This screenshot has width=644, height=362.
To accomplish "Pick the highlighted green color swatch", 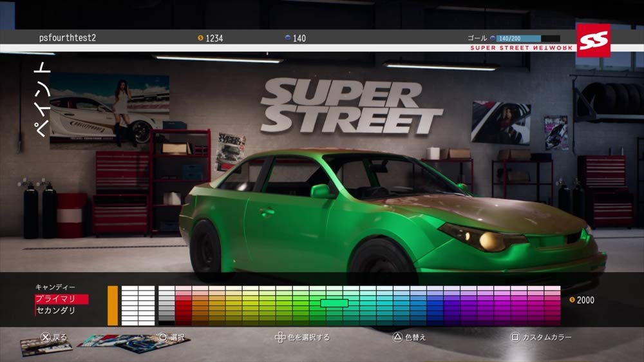I will pyautogui.click(x=334, y=303).
